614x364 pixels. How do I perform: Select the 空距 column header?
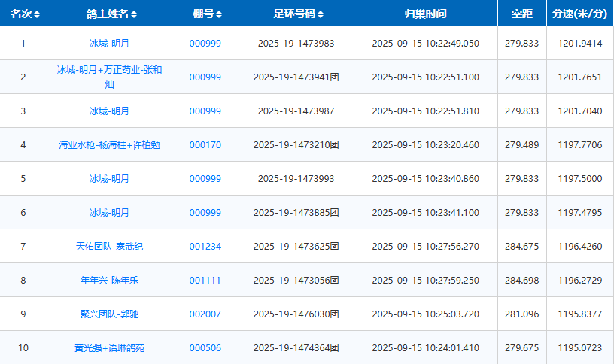[521, 14]
